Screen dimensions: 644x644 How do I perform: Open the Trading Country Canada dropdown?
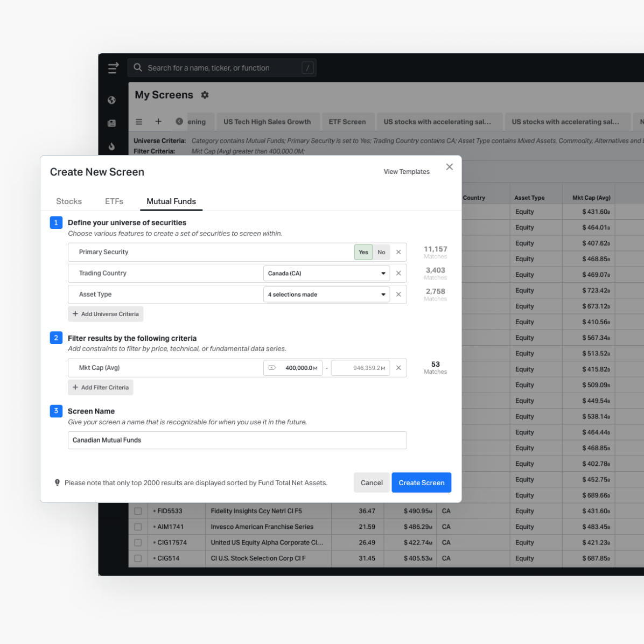[x=326, y=274]
